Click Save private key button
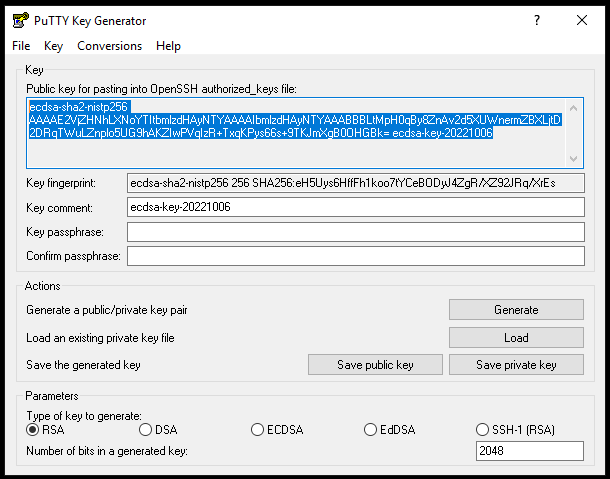 516,365
